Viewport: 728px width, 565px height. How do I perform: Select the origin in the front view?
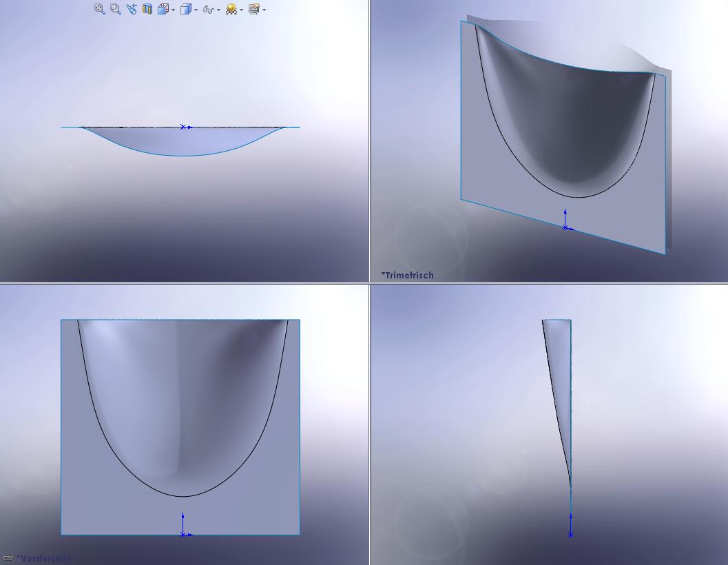click(183, 535)
